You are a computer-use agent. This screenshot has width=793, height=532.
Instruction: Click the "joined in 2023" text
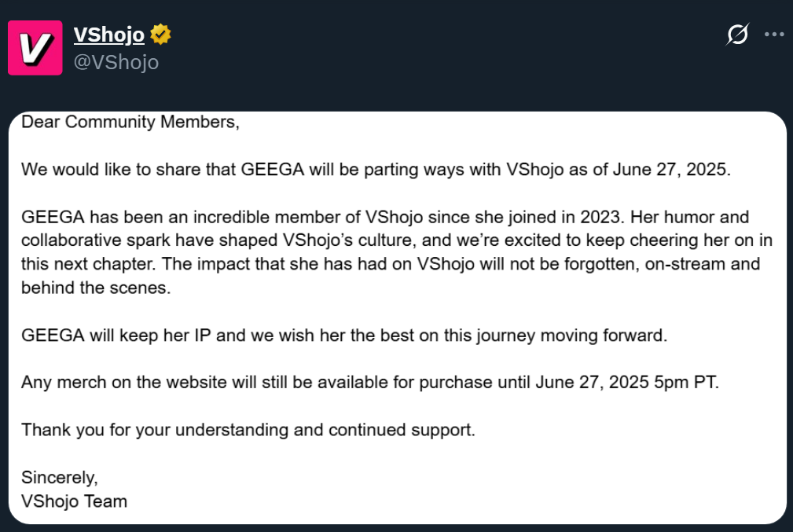tap(564, 217)
